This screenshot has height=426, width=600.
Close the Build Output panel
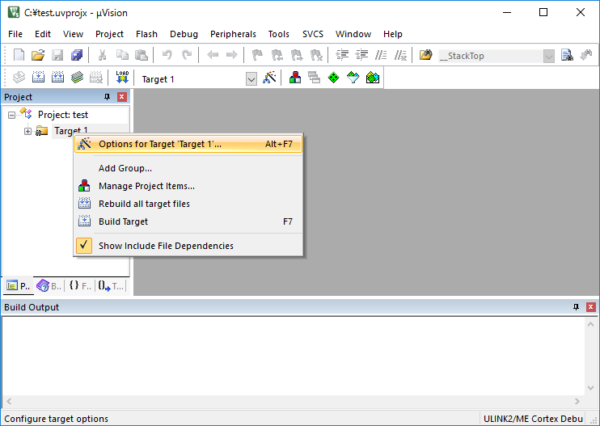point(591,307)
